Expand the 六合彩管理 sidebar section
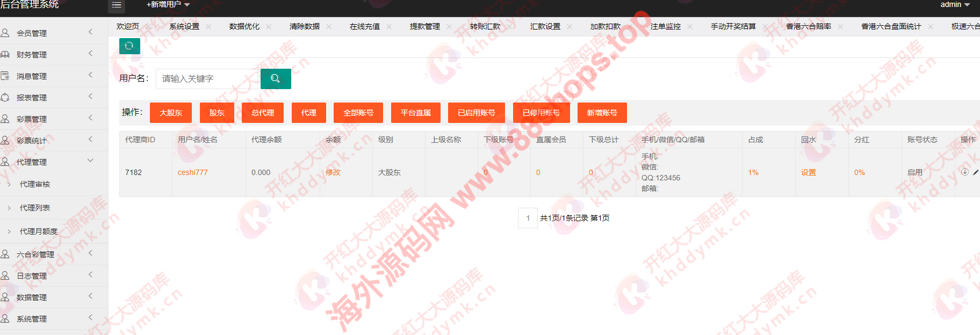Viewport: 980px width, 335px height. coord(90,253)
